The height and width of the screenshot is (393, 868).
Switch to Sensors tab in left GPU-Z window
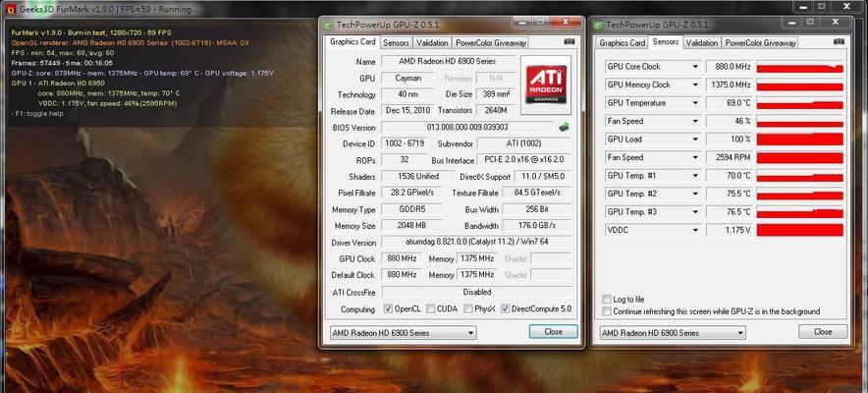pos(397,42)
